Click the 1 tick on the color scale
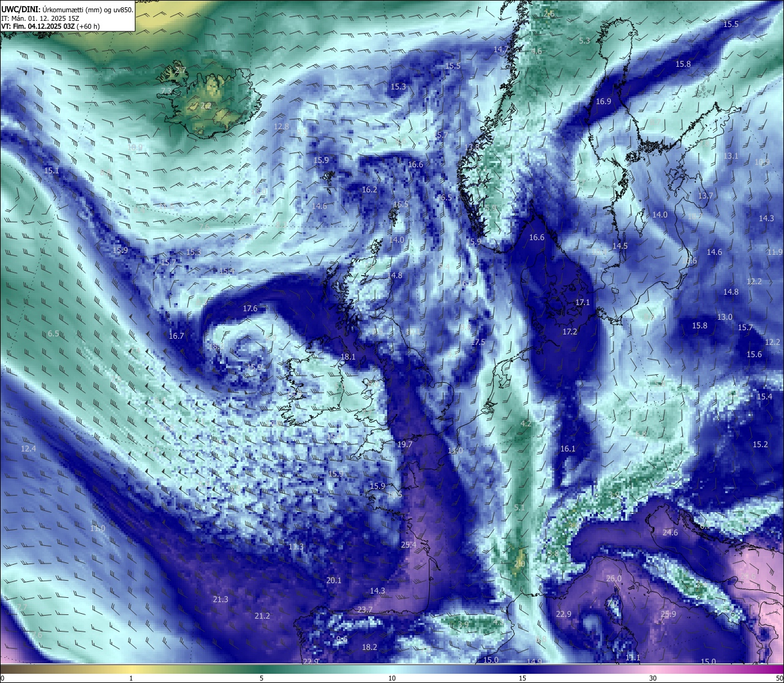 131,677
